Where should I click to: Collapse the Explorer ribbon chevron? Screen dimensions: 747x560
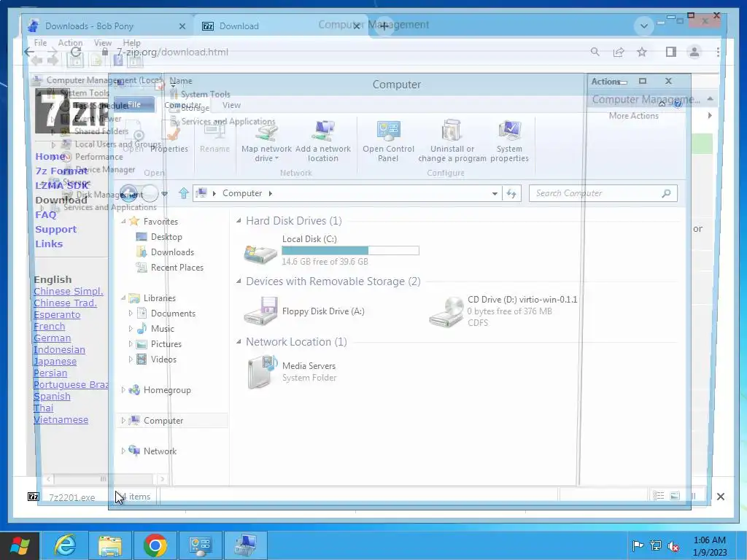point(662,104)
